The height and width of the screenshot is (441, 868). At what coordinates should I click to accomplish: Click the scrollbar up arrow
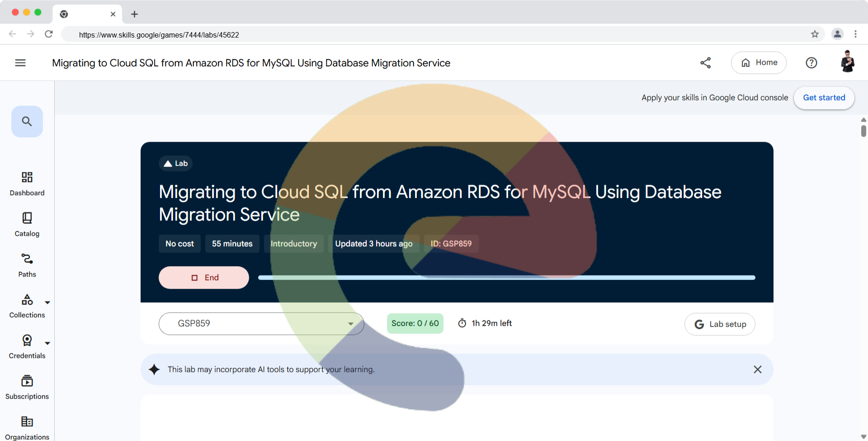[863, 120]
